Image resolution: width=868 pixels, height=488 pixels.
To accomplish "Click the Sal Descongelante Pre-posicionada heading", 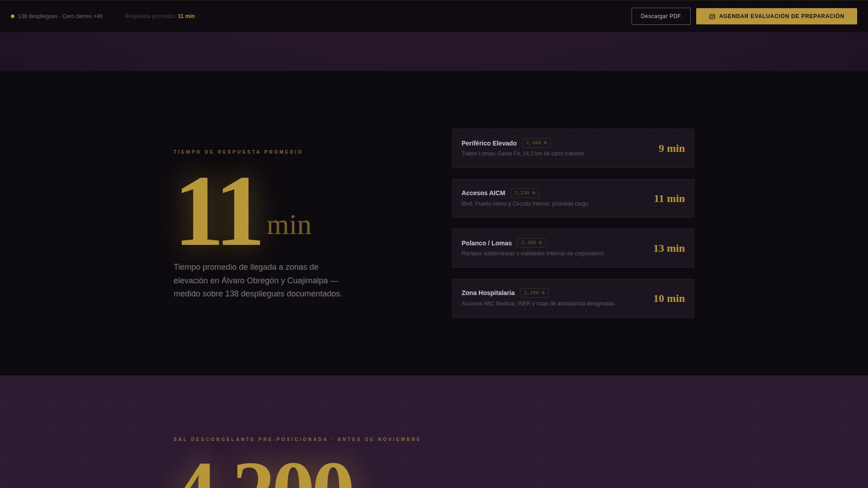I will coord(297,439).
